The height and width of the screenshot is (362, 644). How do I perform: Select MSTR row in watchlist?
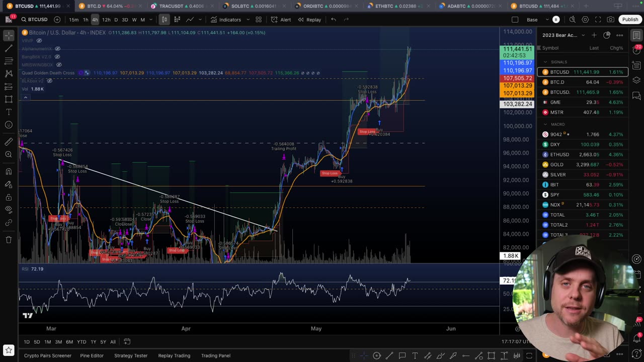coord(583,112)
